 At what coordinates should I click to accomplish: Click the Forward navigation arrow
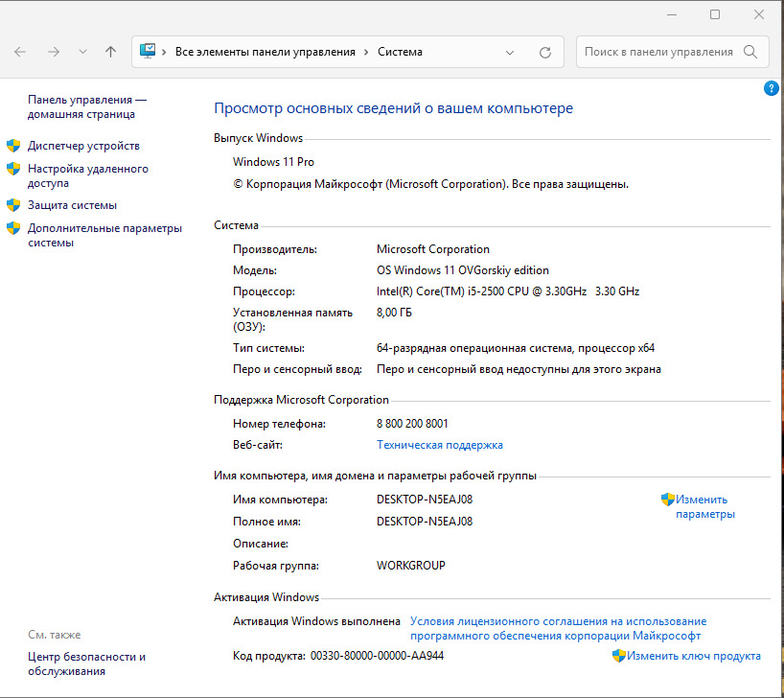point(51,52)
